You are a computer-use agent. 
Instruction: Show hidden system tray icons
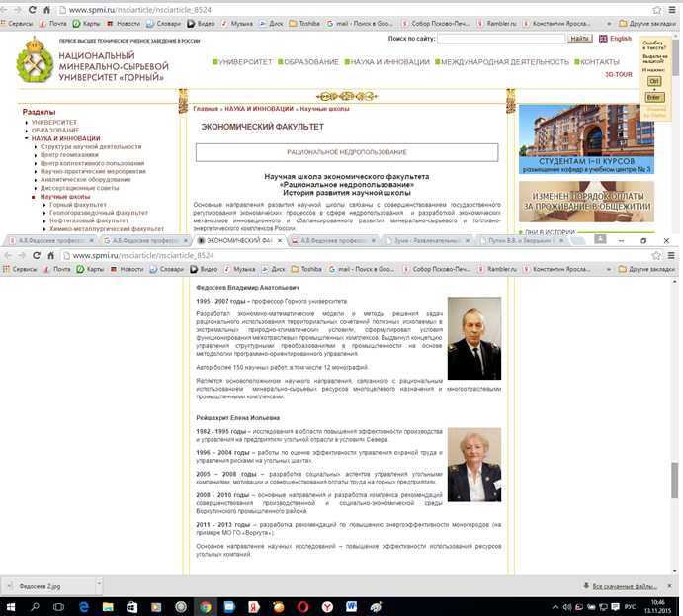pos(555,607)
